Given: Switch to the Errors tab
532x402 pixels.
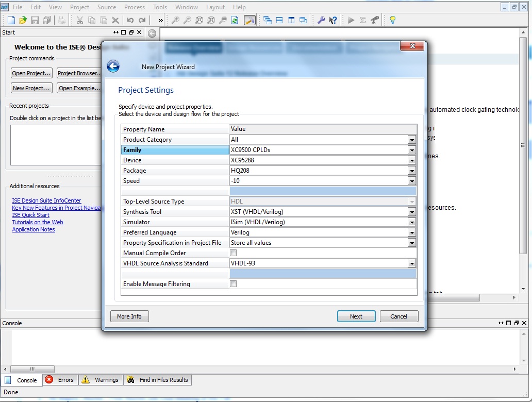Looking at the screenshot, I should pyautogui.click(x=60, y=380).
